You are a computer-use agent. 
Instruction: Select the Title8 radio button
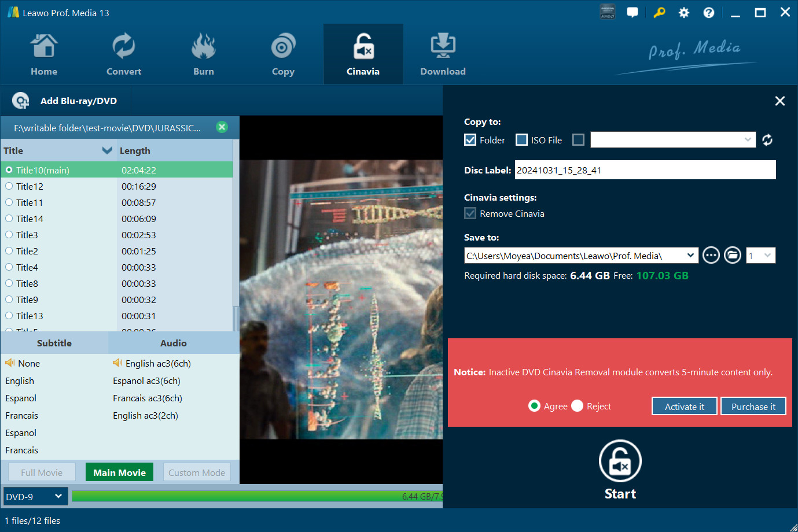click(9, 283)
